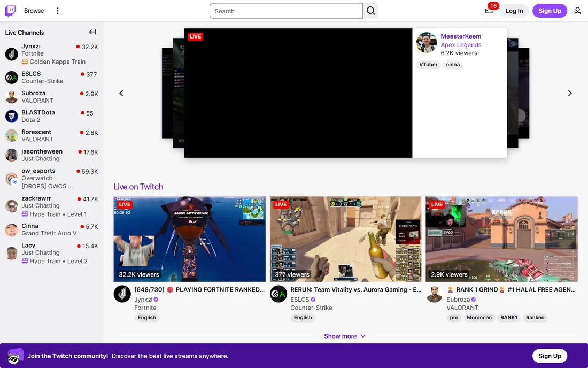Open Fortnite category under Jynxzi card

tap(145, 308)
